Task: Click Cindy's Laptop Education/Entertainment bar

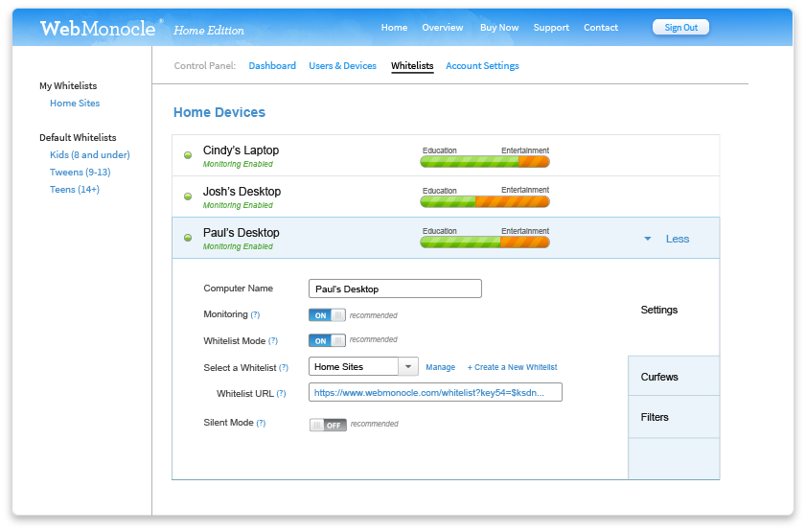Action: [485, 162]
